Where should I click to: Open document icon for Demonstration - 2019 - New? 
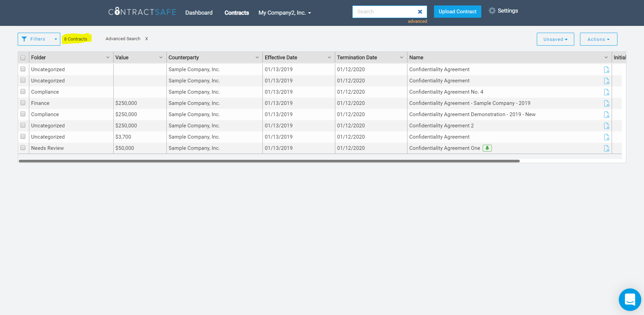pyautogui.click(x=607, y=114)
